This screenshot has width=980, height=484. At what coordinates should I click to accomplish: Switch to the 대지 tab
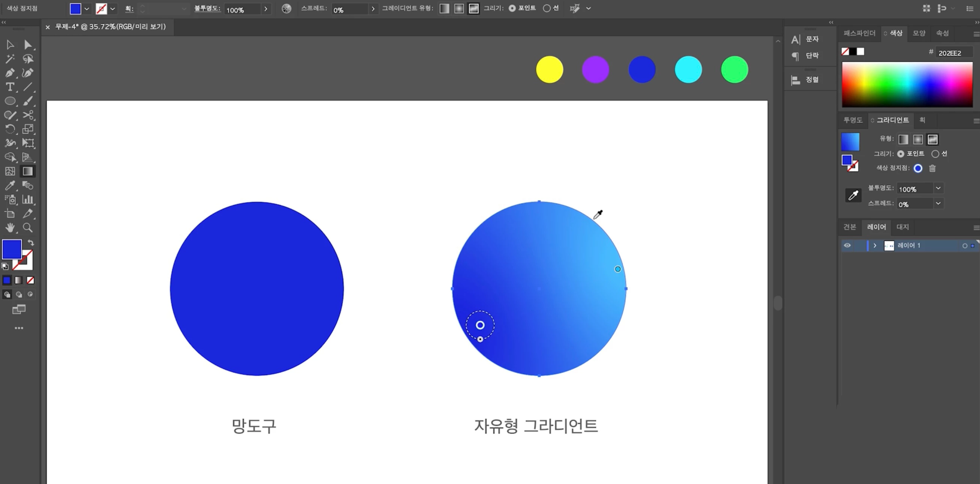coord(902,227)
